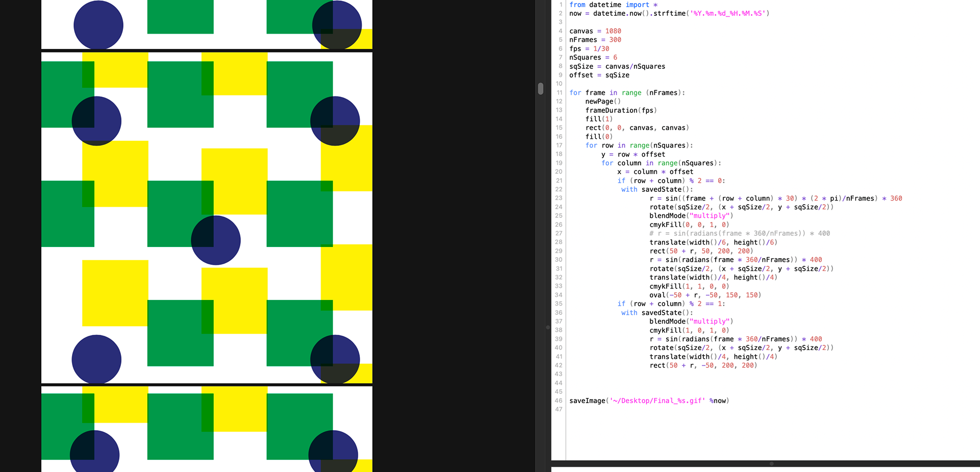Click the line 'nSquares = 6'

[x=593, y=58]
